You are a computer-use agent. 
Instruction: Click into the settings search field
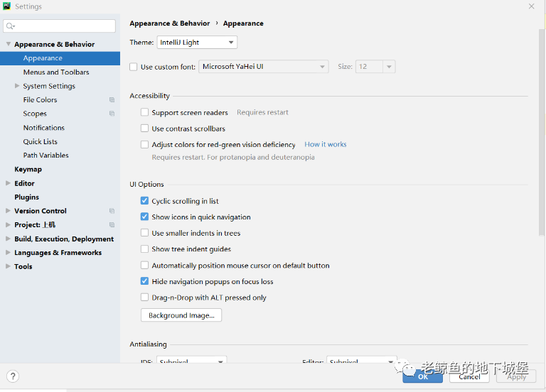click(x=64, y=26)
